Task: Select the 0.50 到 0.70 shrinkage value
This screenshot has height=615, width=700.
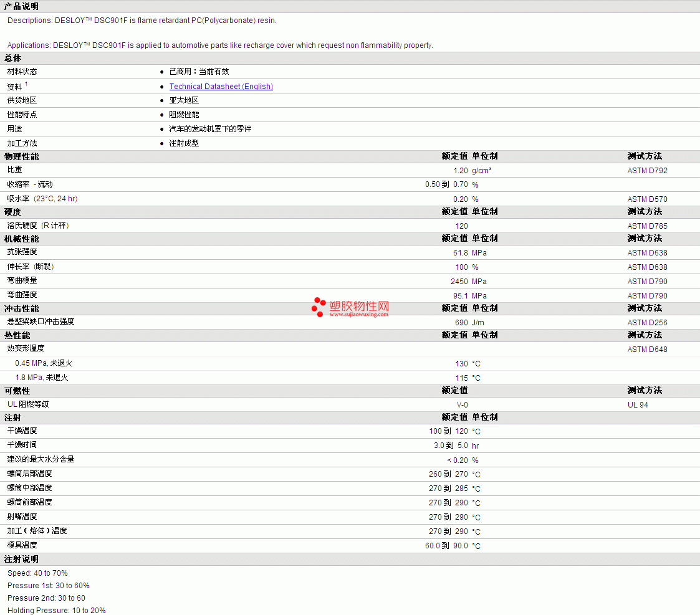Action: [446, 184]
